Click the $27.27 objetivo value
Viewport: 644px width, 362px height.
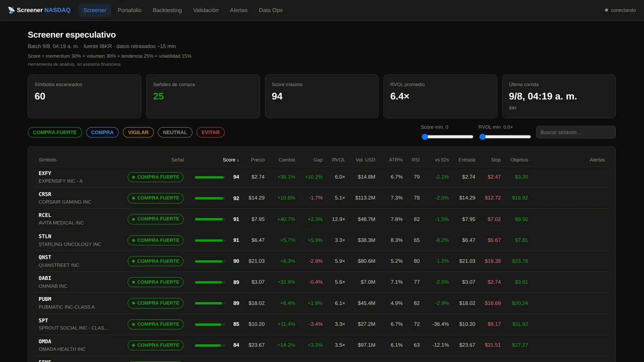[520, 345]
